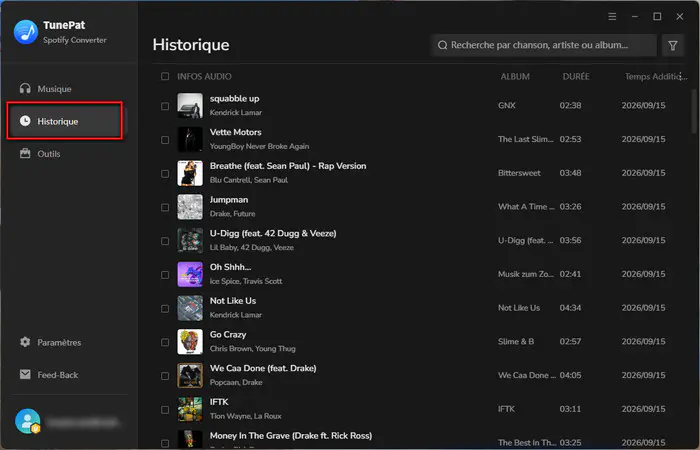Screen dimensions: 700x450
Task: Click artist text Drake, Future
Action: click(x=233, y=214)
